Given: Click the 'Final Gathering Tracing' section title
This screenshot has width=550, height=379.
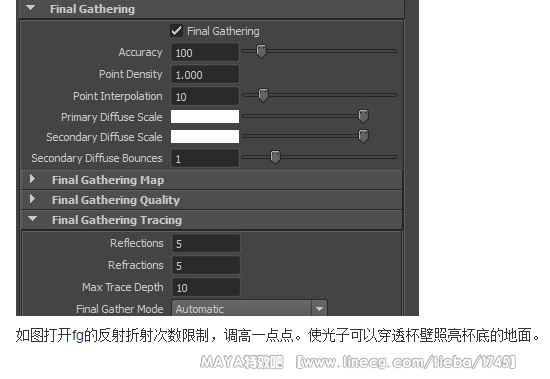Looking at the screenshot, I should pos(117,220).
